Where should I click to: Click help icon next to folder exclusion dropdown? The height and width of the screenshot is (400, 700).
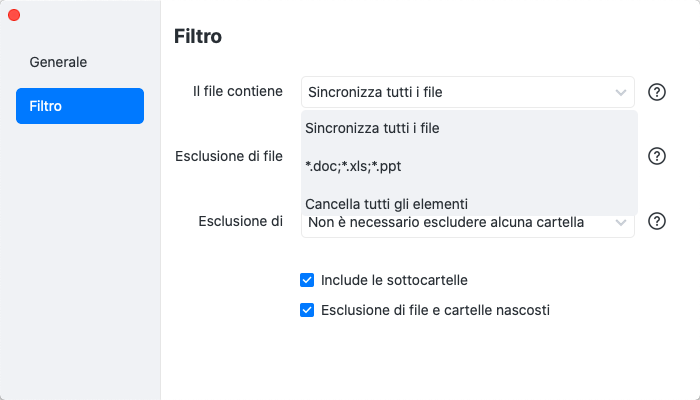657,221
